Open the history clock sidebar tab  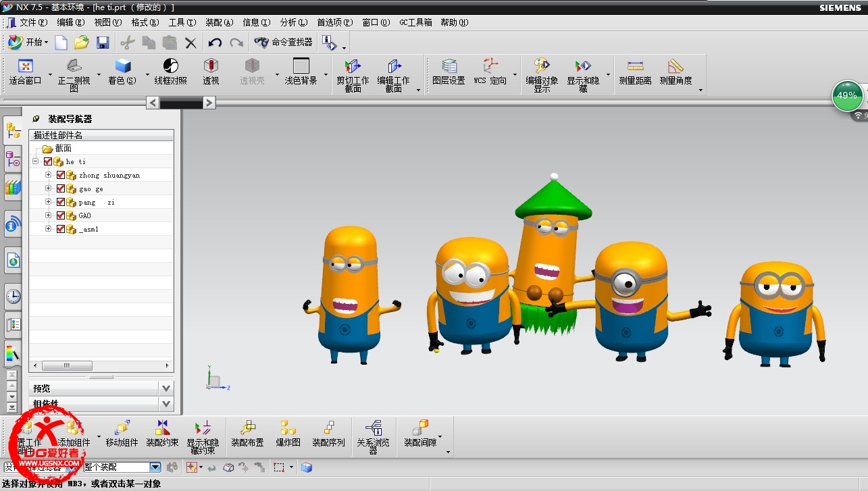[13, 295]
